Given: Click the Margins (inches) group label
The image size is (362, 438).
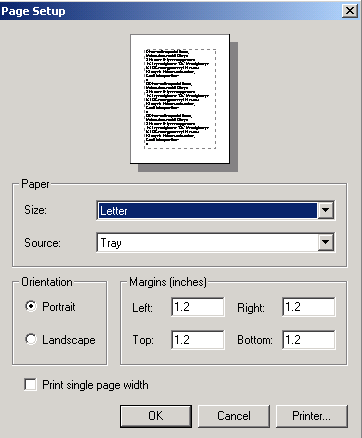Looking at the screenshot, I should pos(168,282).
